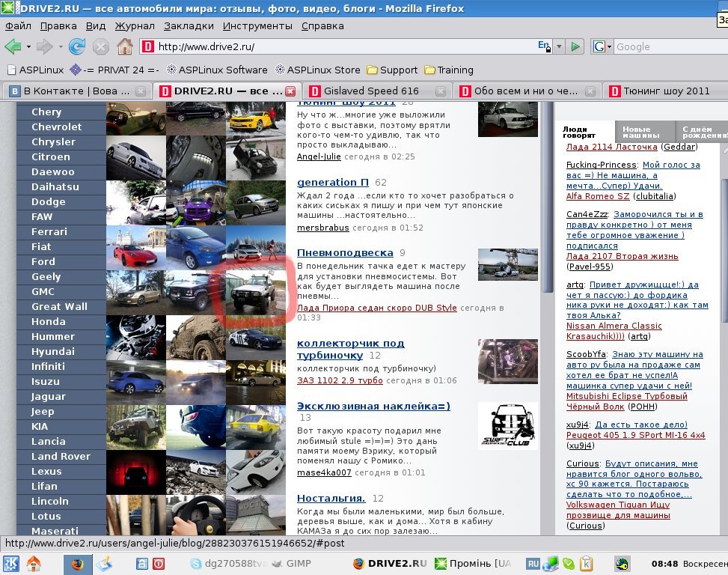Screen dimensions: 728x575
Task: Switch to the GIMP taskbar window
Action: (x=291, y=564)
